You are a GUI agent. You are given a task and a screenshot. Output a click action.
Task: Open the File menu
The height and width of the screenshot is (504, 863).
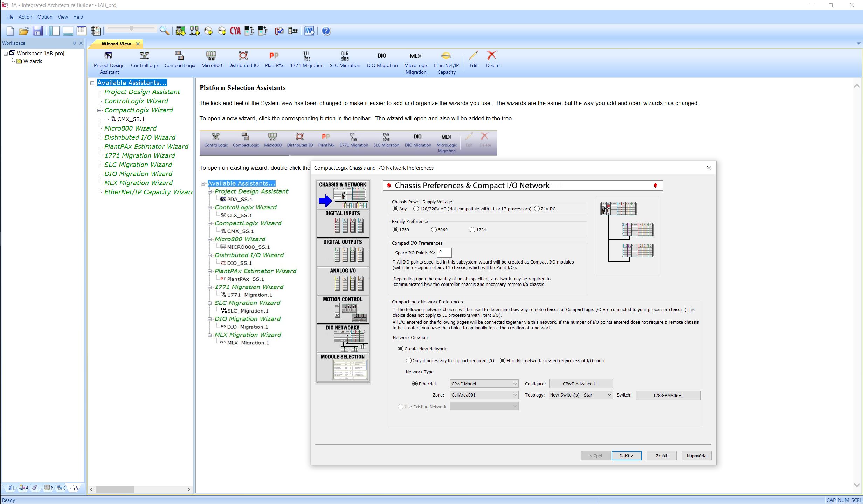click(10, 17)
